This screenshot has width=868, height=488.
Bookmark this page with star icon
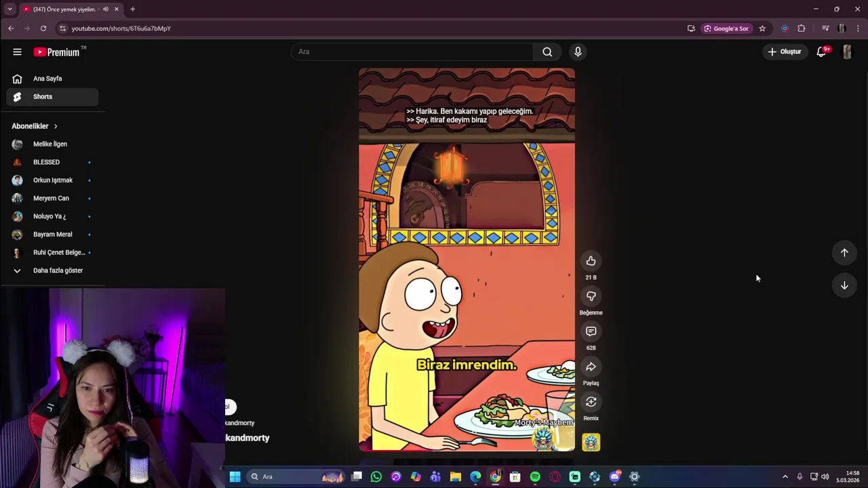click(762, 28)
